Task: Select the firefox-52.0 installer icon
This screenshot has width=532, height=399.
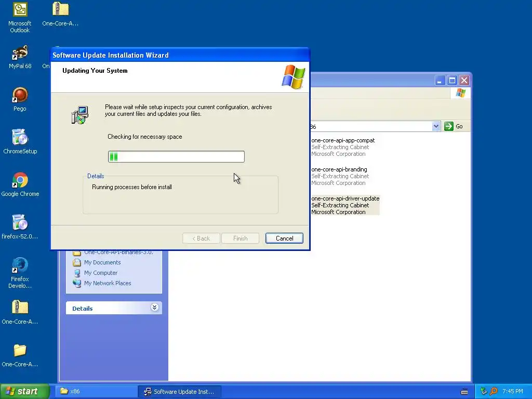Action: coord(20,227)
